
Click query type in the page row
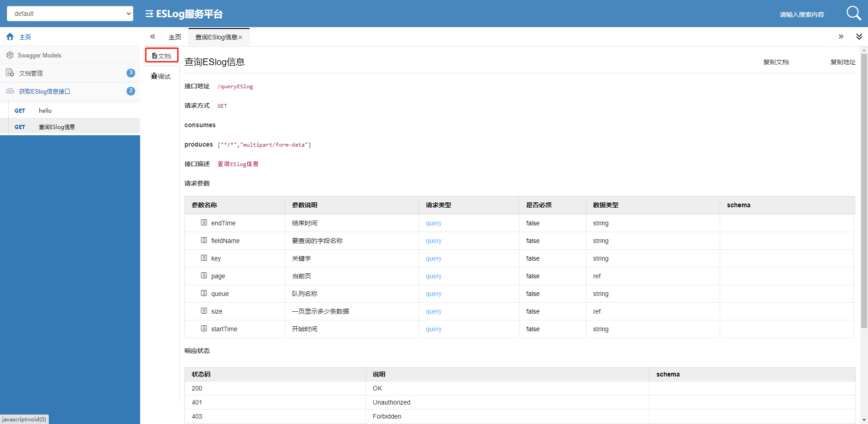[x=434, y=276]
